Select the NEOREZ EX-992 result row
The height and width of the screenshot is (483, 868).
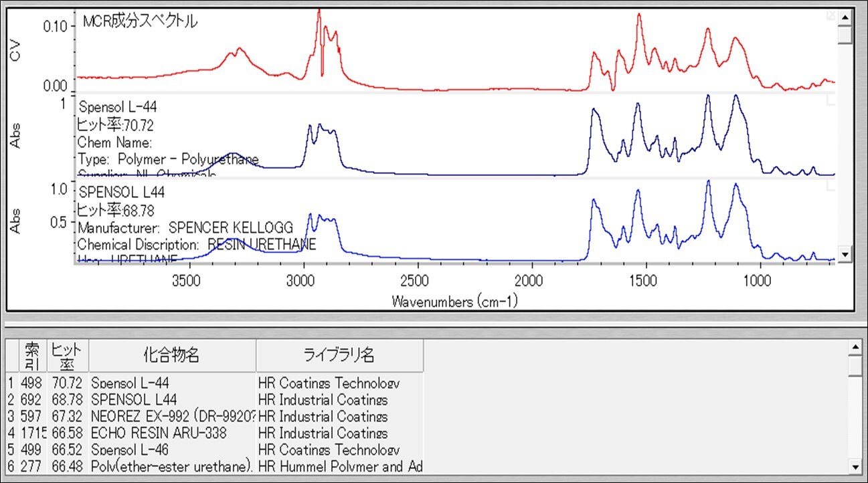pos(215,417)
